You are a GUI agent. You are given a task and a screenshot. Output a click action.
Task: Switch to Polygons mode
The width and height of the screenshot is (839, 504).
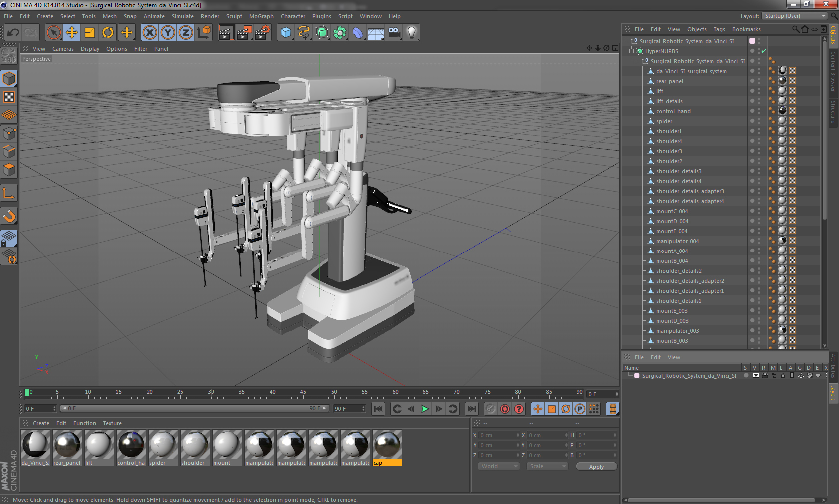9,170
